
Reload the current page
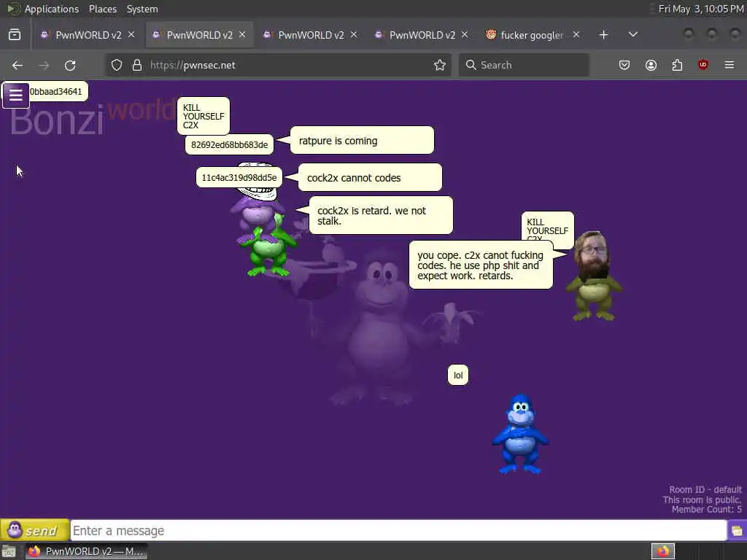point(70,65)
